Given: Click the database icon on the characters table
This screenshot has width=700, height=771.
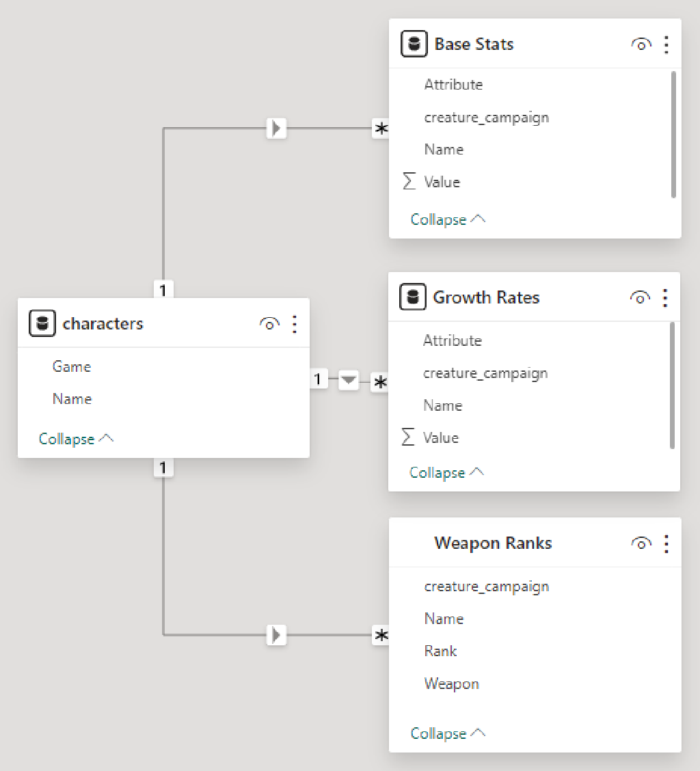Looking at the screenshot, I should (42, 323).
